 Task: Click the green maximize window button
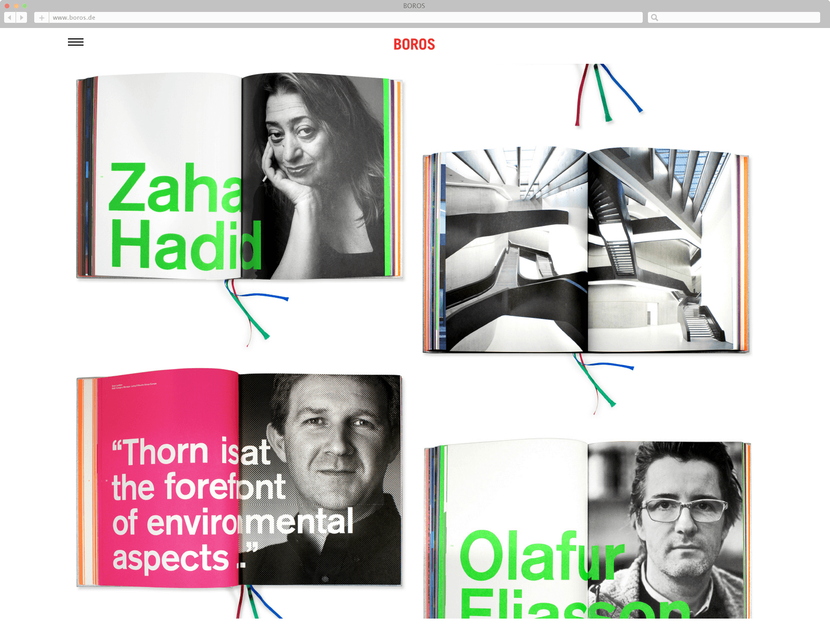[24, 6]
